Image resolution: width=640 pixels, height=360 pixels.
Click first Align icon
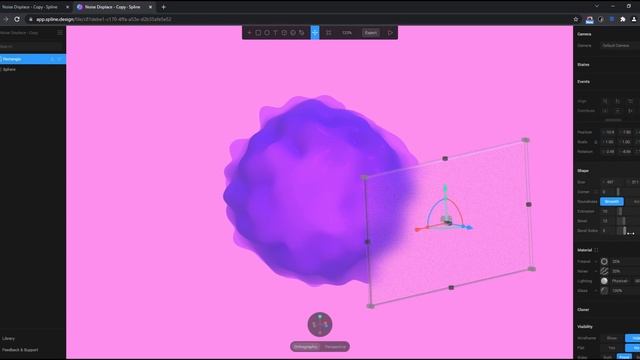click(x=605, y=101)
